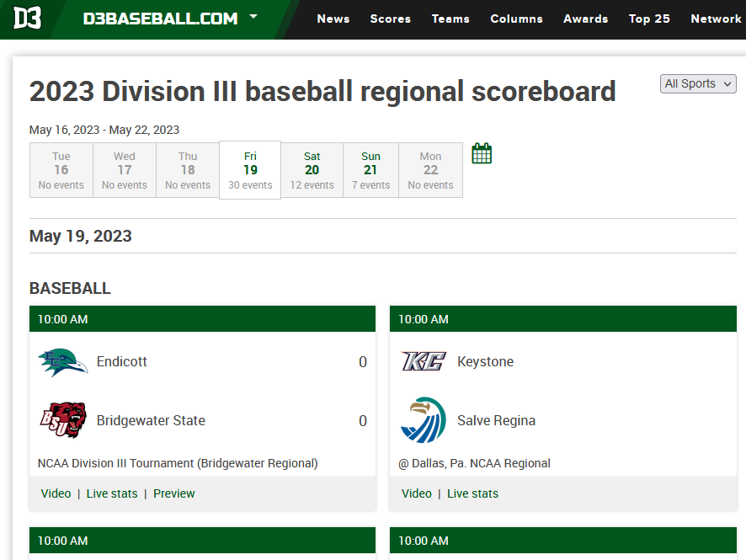Viewport: 746px width, 560px height.
Task: Open the Keystone team link
Action: 485,361
